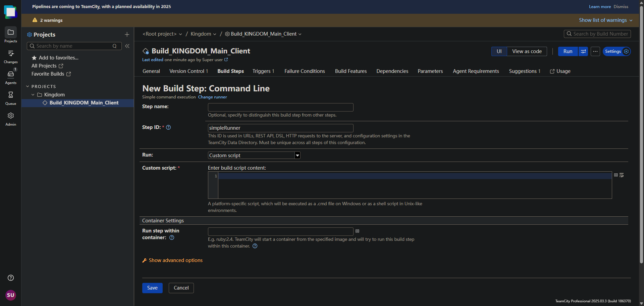Collapse the Projects sidebar panel
Screen dimensions: 644x306
[127, 46]
